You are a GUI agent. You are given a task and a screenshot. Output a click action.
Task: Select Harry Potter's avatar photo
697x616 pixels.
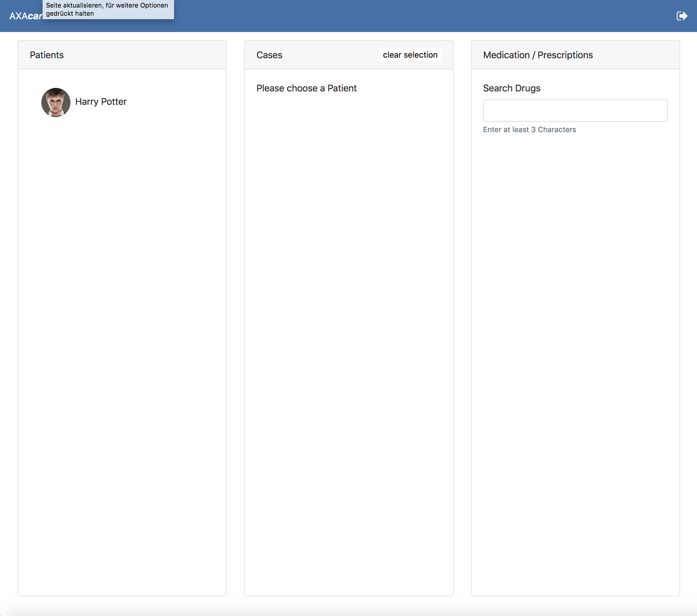pyautogui.click(x=56, y=102)
